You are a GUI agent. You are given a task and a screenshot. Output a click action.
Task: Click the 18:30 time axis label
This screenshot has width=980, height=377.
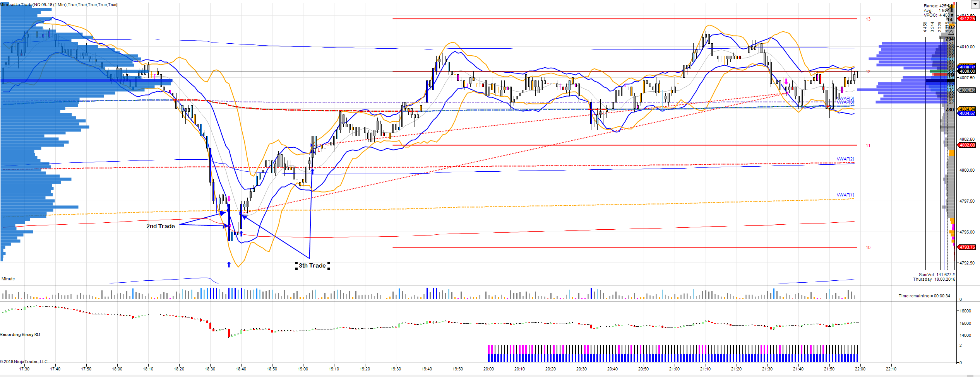[210, 369]
